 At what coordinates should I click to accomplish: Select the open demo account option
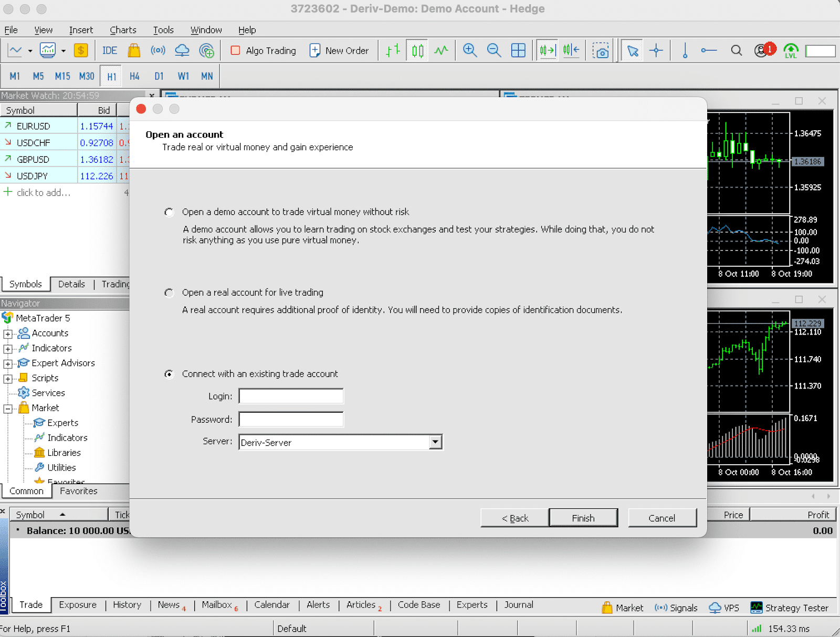pos(169,212)
